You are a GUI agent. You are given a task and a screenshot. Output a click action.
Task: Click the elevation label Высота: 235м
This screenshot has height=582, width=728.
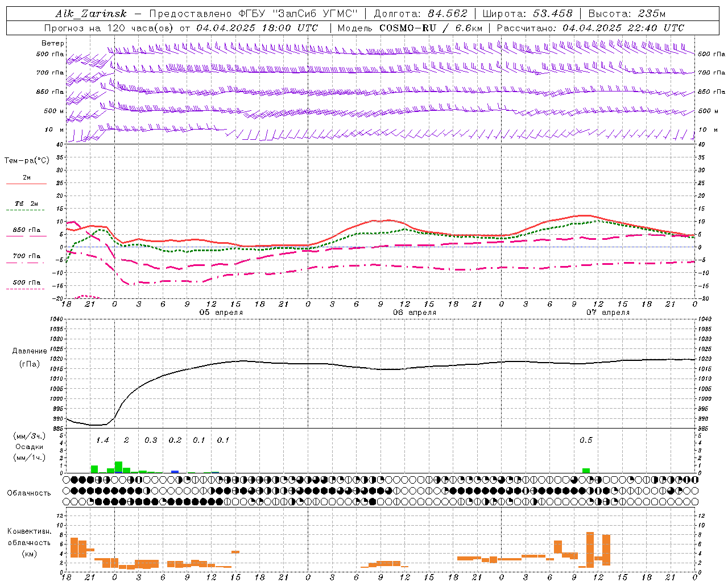tap(627, 14)
